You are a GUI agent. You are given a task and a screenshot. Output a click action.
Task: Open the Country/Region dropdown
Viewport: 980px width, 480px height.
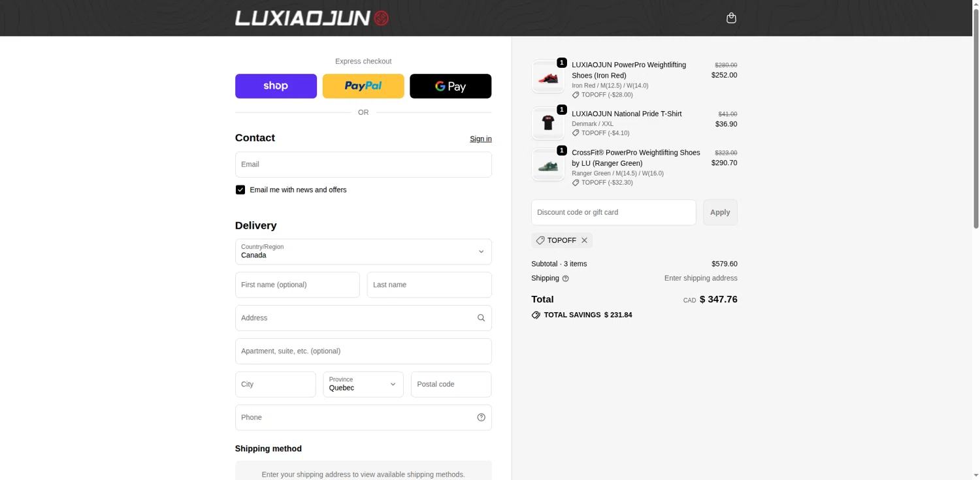(363, 251)
